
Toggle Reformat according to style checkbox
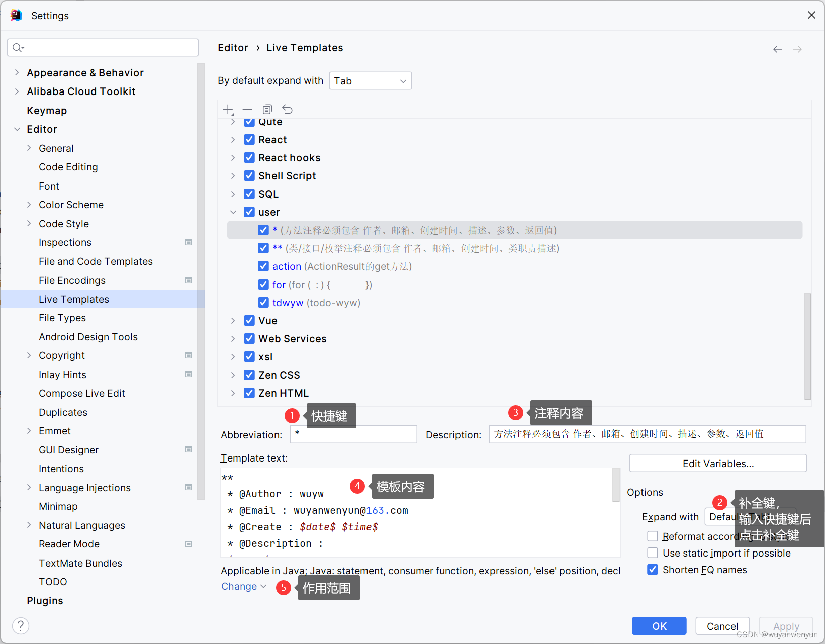click(x=653, y=536)
